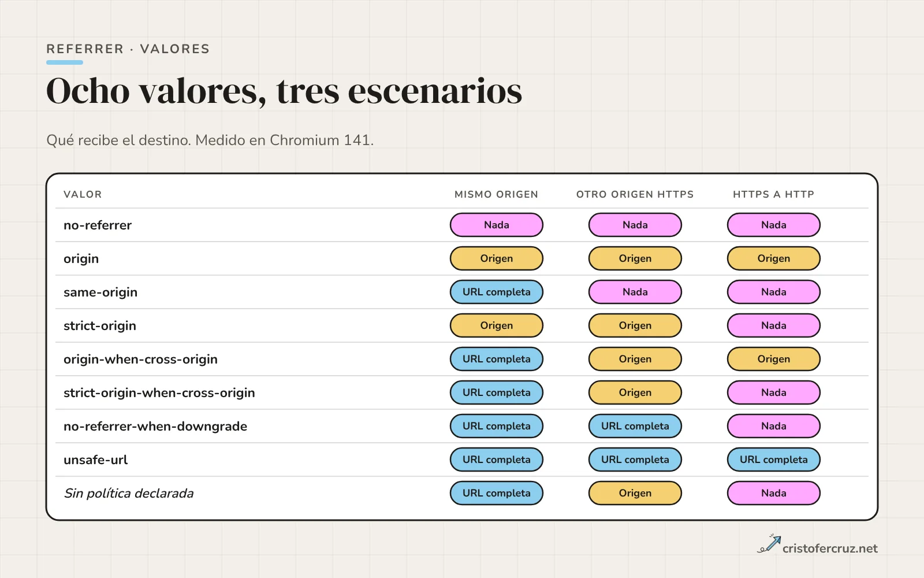Select the 'origin-when-cross-origin' row label
The height and width of the screenshot is (578, 924).
click(x=140, y=360)
